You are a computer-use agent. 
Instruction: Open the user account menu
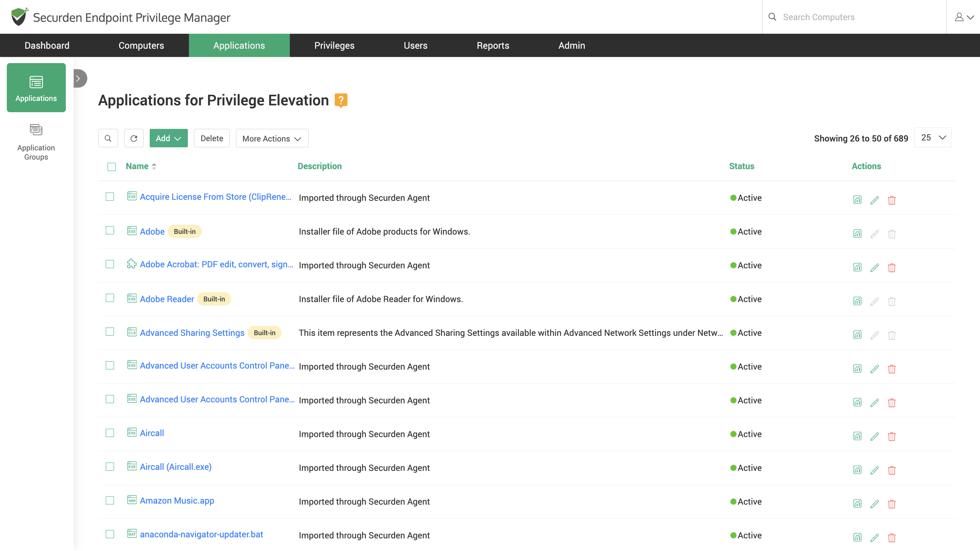click(x=964, y=17)
